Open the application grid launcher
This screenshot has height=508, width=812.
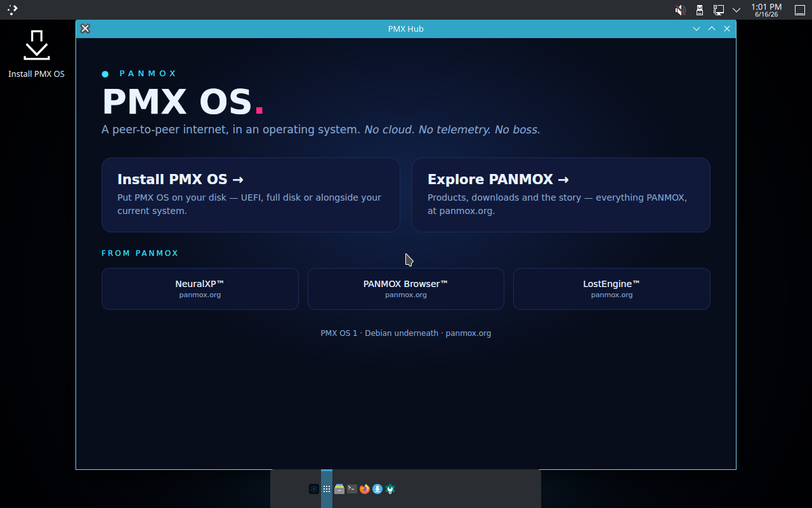click(x=327, y=489)
